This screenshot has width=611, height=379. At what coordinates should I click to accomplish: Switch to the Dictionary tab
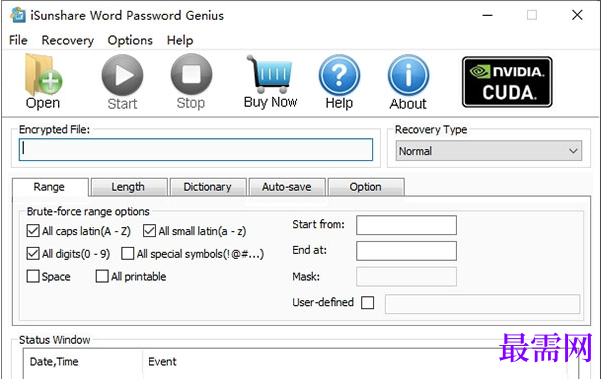point(208,187)
